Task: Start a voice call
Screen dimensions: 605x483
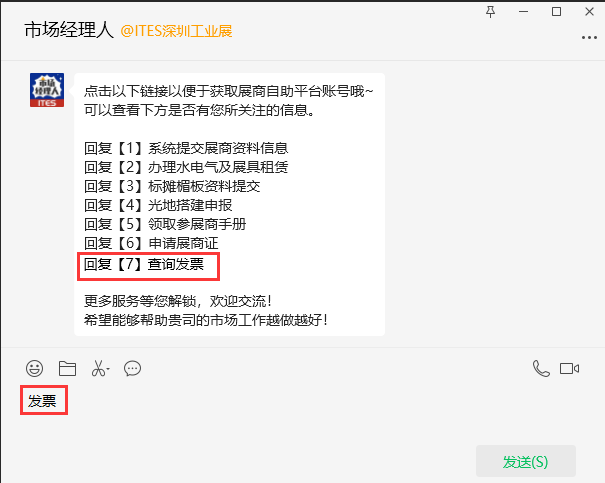Action: pos(541,368)
